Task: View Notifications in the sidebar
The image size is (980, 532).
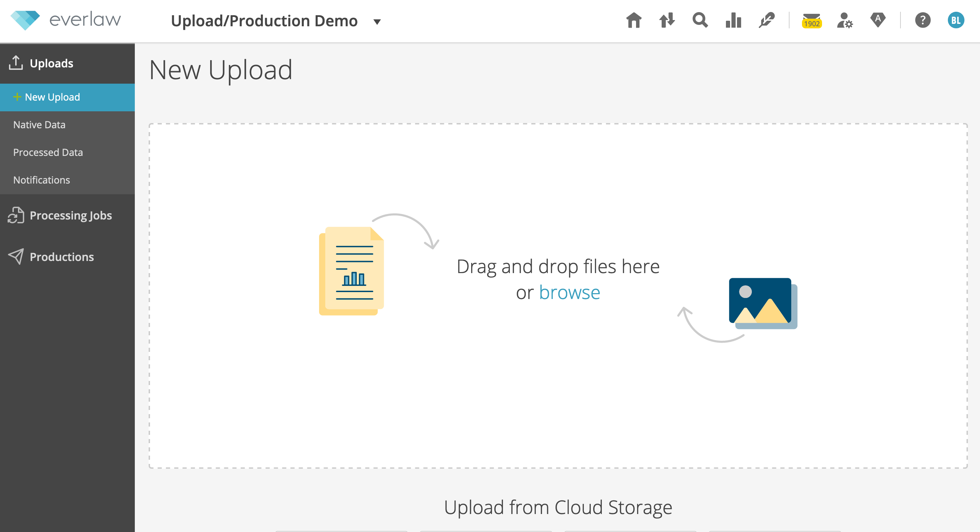Action: click(x=41, y=180)
